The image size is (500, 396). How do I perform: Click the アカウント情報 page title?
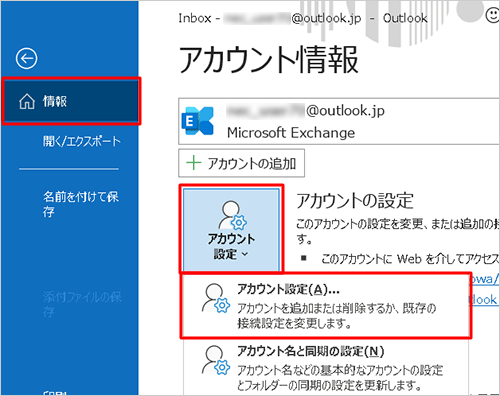click(269, 60)
